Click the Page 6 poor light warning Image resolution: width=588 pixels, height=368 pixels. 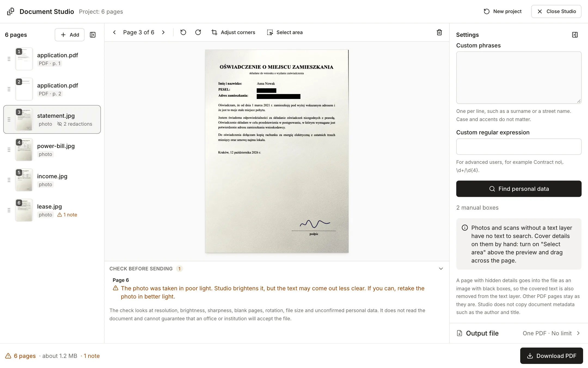pyautogui.click(x=269, y=292)
